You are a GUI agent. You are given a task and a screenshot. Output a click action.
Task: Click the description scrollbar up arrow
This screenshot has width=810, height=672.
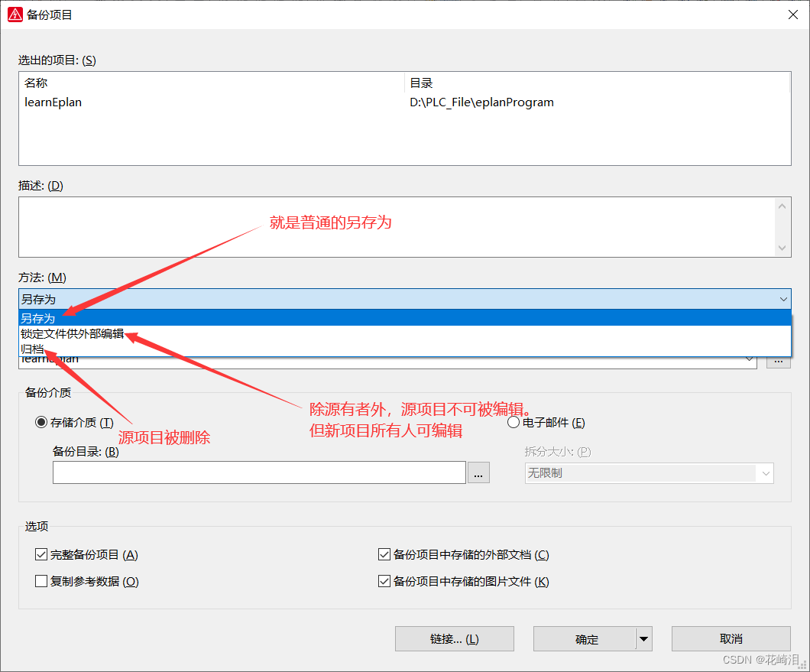tap(782, 206)
